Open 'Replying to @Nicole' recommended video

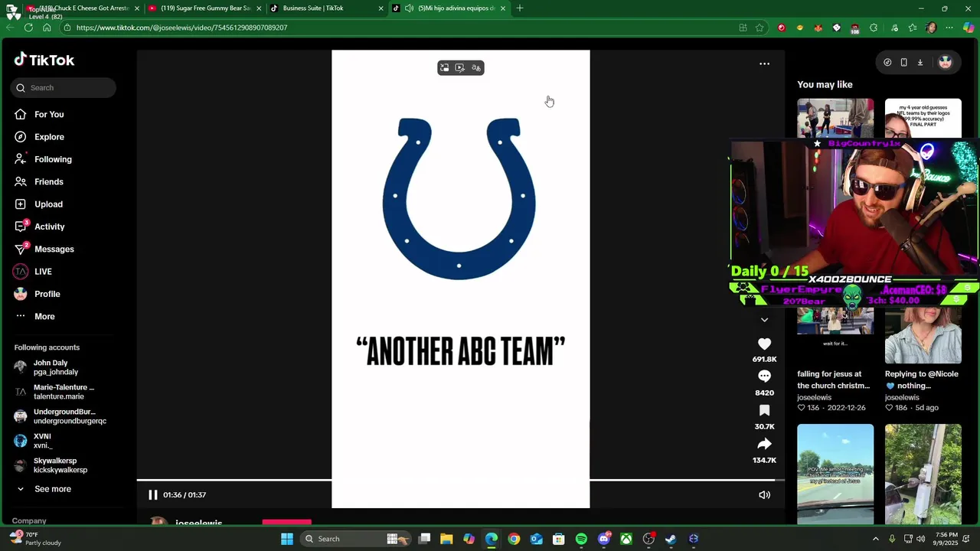click(x=921, y=380)
